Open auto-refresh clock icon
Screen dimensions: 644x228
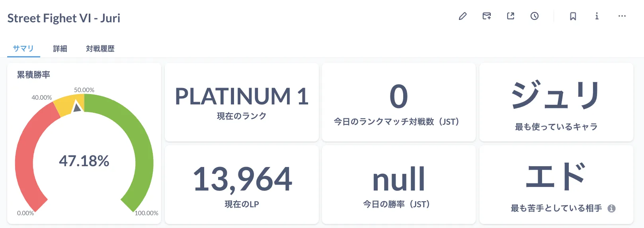tap(535, 16)
